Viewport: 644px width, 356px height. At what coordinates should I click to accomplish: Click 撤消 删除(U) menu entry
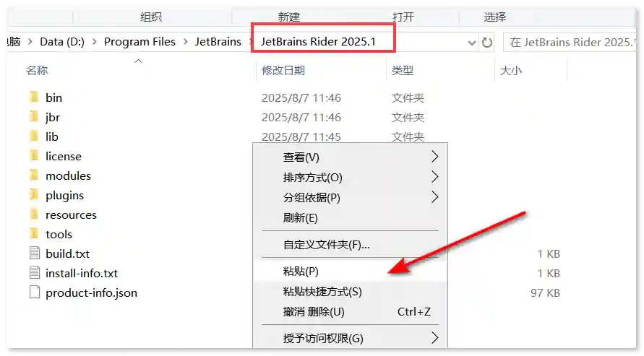tap(314, 312)
